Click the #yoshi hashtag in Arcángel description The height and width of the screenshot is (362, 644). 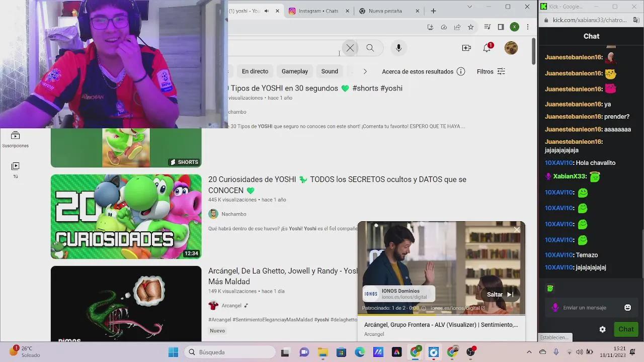321,319
